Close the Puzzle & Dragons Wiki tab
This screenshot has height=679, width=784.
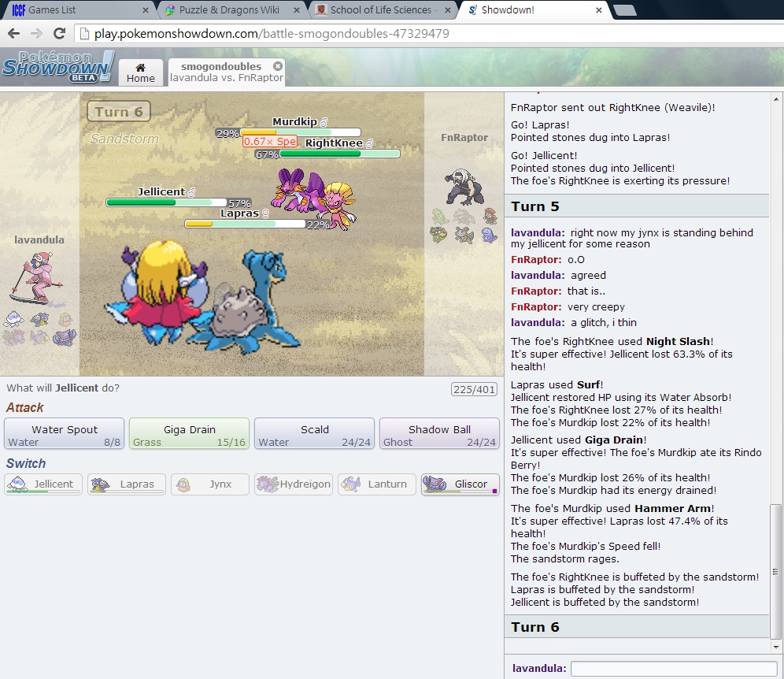tap(297, 10)
